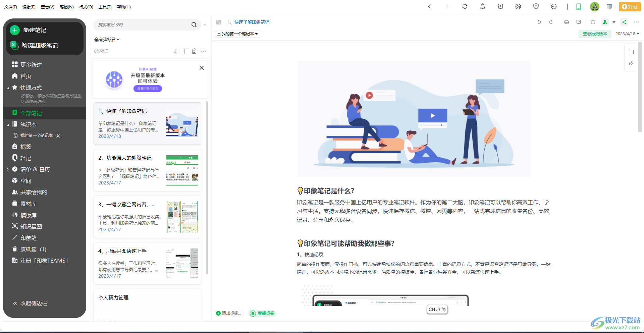Open the 文件(F) menu
Screen dimensions: 644x333
click(11, 7)
